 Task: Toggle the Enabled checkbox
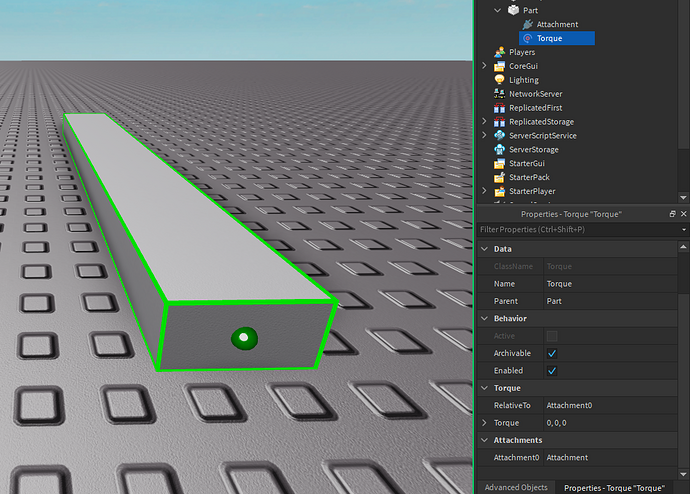coord(552,371)
